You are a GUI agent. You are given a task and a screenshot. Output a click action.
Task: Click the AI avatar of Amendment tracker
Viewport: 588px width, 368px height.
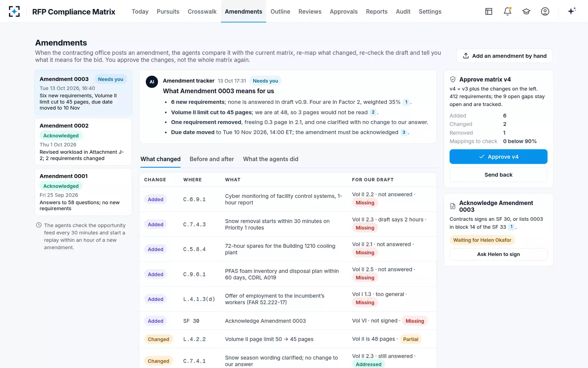152,82
